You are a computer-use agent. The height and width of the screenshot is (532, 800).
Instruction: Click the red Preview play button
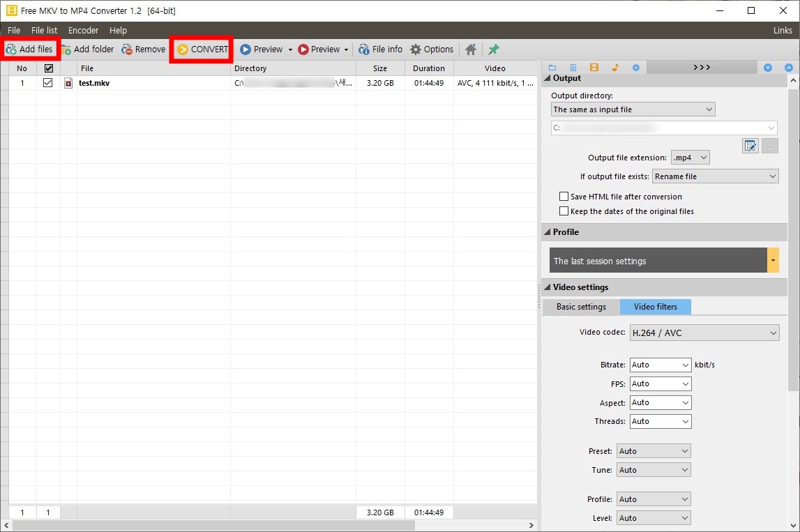tap(319, 49)
